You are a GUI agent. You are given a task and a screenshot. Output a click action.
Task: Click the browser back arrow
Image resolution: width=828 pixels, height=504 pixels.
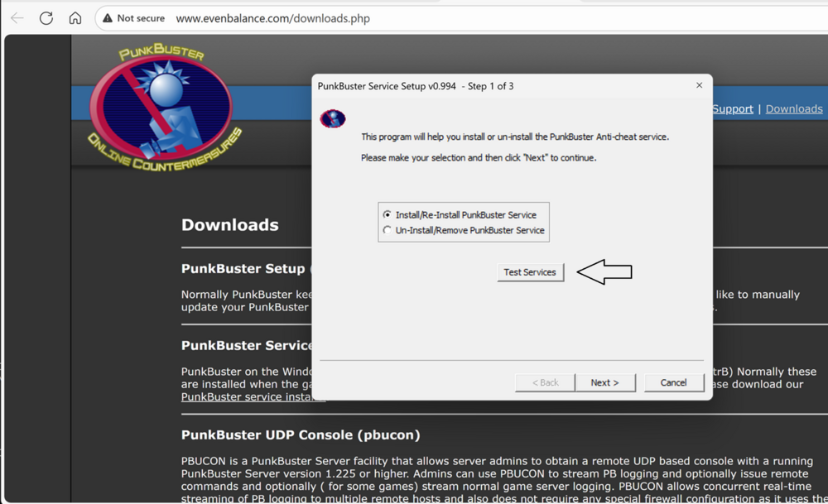coord(17,18)
